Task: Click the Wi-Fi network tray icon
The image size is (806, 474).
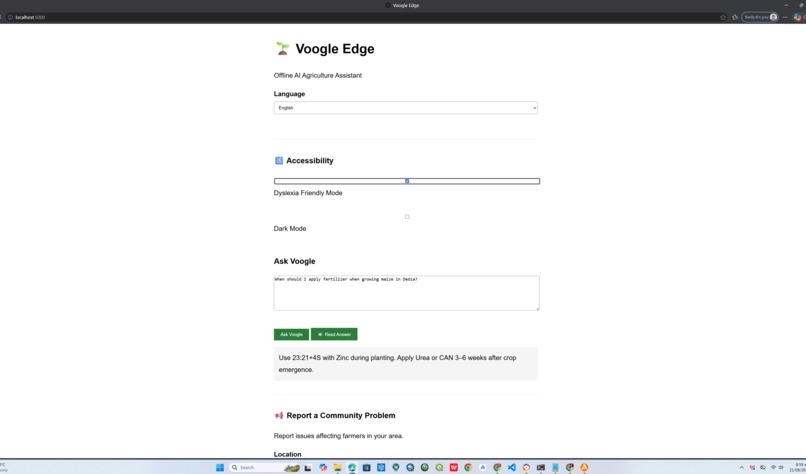Action: (773, 467)
